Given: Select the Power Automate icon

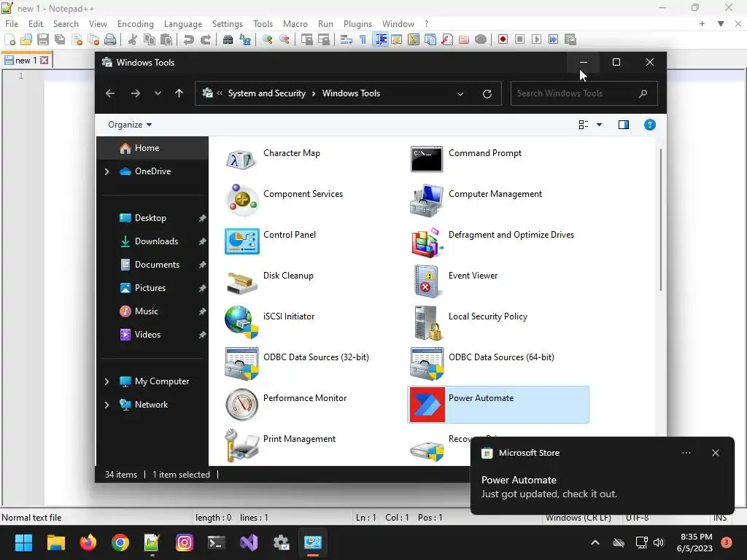Looking at the screenshot, I should 427,405.
